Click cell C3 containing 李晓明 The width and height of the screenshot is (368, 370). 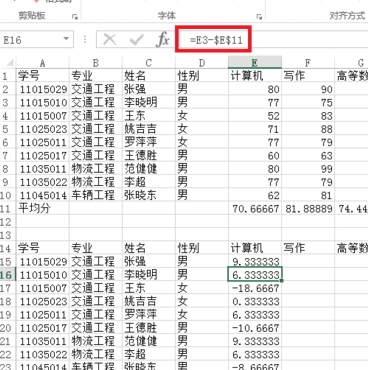point(149,102)
